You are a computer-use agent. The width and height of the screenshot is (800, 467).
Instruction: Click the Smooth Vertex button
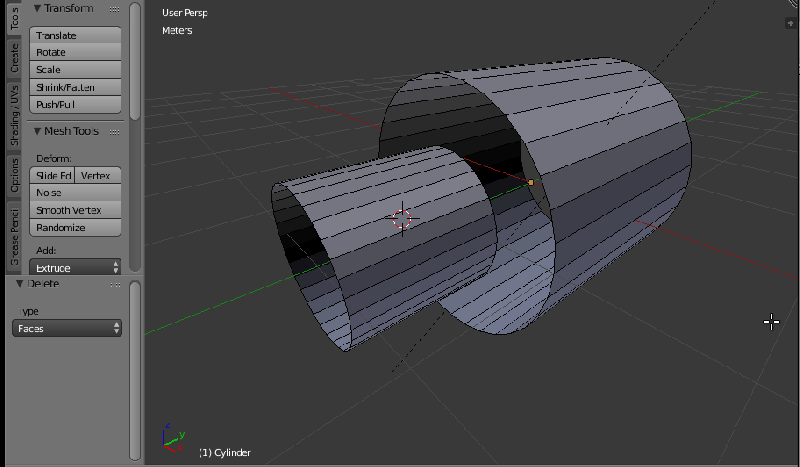tap(75, 210)
